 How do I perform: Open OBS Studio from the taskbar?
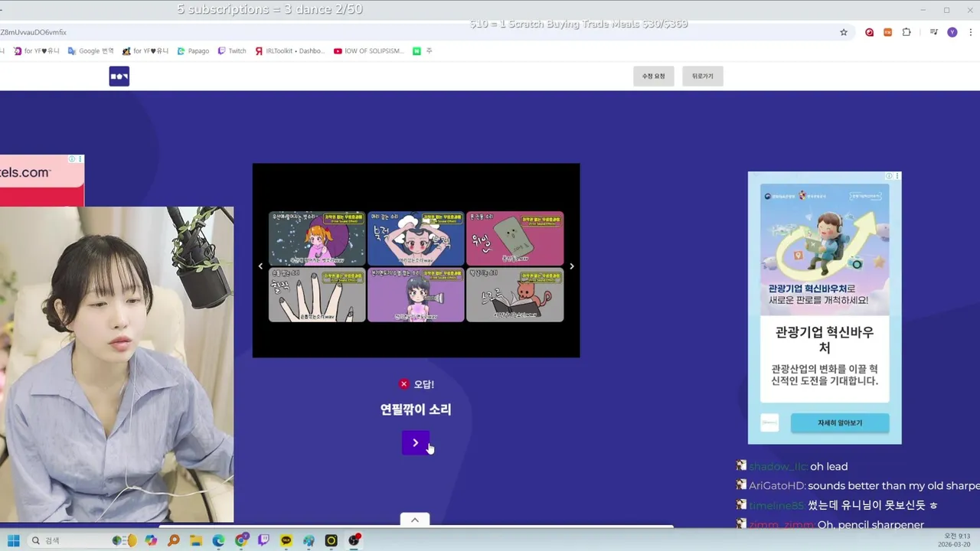[x=354, y=541]
